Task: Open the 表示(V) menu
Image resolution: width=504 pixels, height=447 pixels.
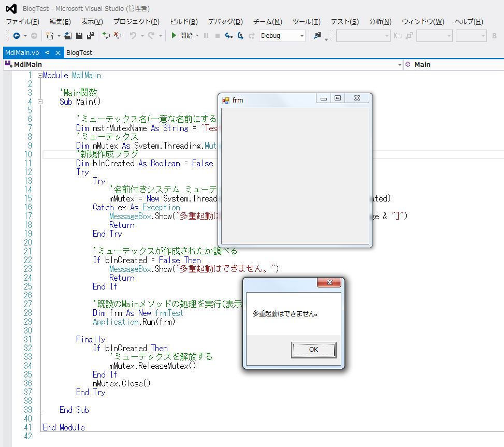Action: click(92, 22)
